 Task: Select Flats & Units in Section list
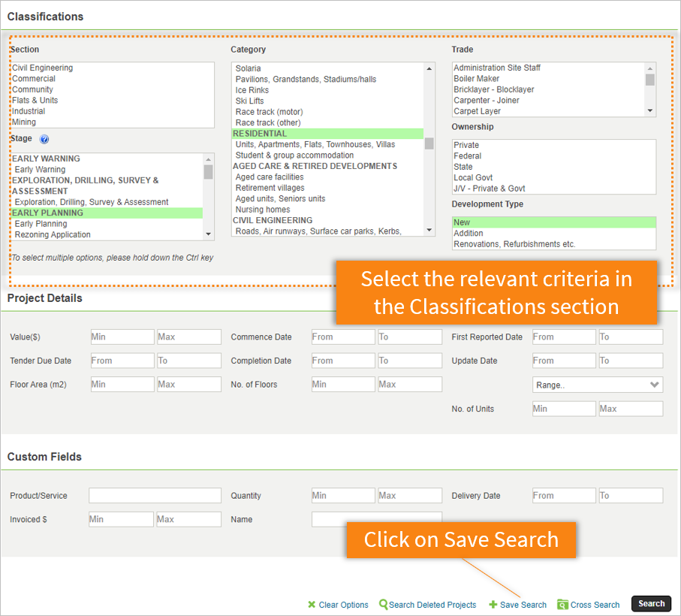112,101
